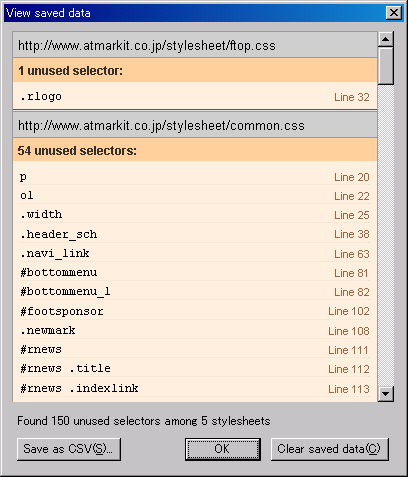This screenshot has height=477, width=408.
Task: Confirm with the OK button
Action: point(223,449)
